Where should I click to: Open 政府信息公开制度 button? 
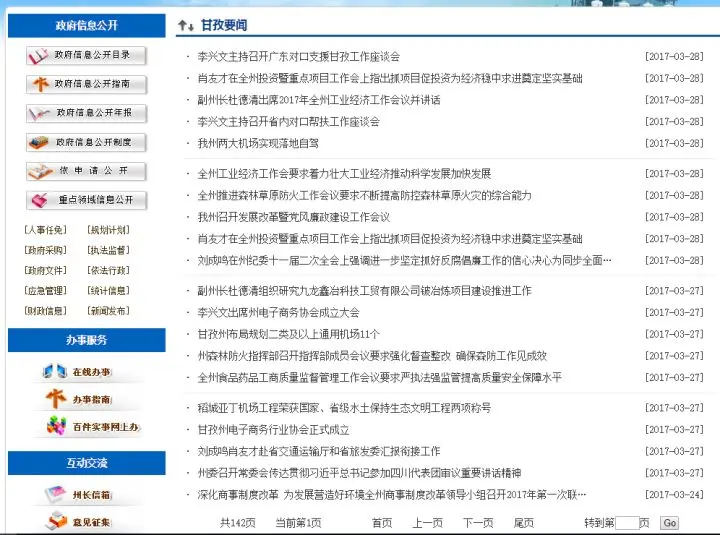[86, 142]
